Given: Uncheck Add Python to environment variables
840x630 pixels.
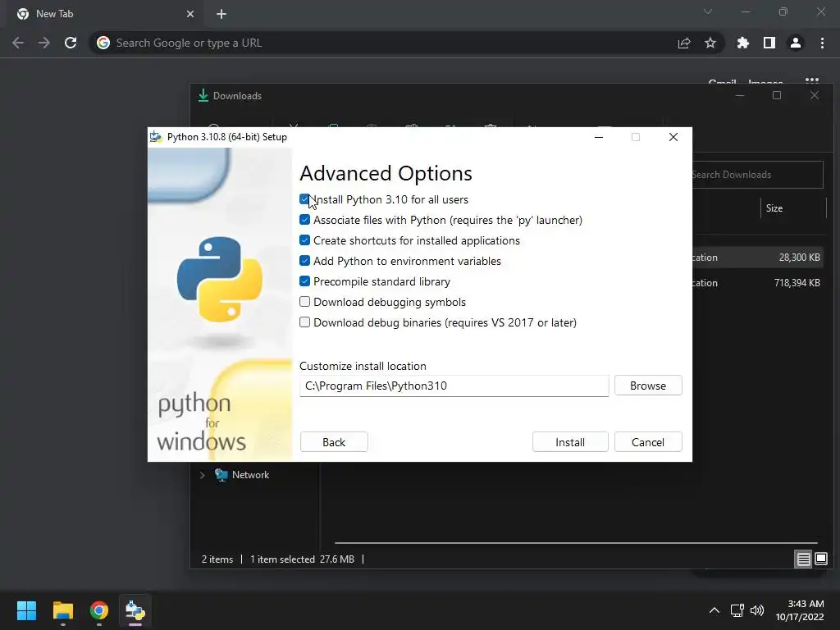Looking at the screenshot, I should 304,261.
